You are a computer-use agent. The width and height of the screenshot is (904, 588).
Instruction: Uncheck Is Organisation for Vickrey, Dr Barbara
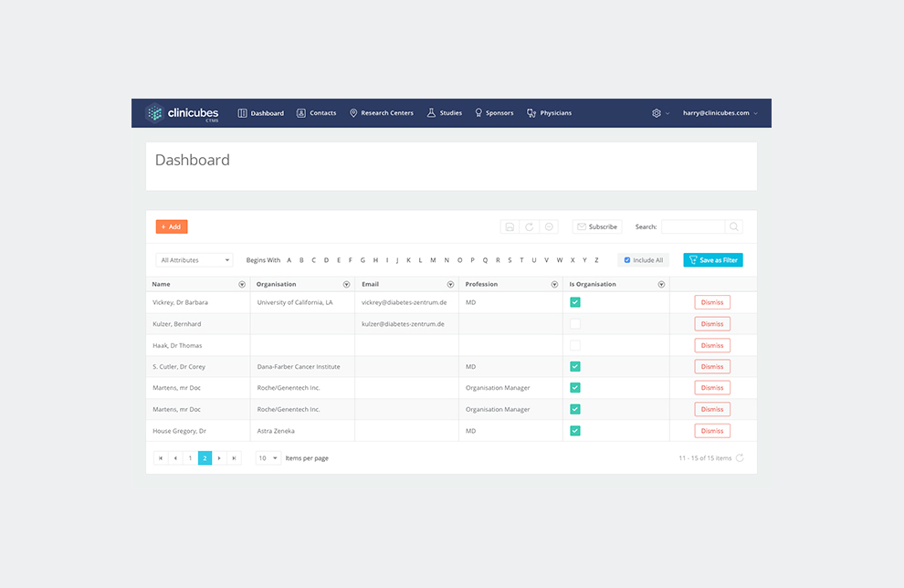[574, 302]
